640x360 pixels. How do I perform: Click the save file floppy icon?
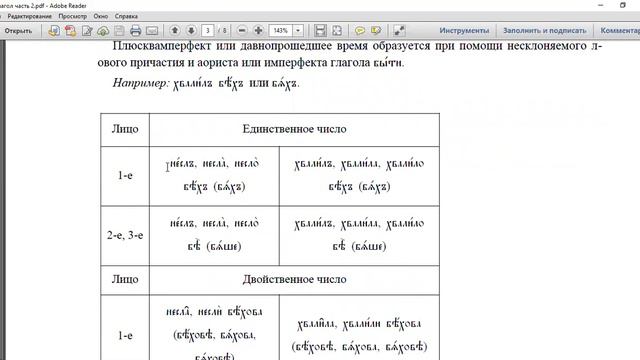[x=119, y=31]
